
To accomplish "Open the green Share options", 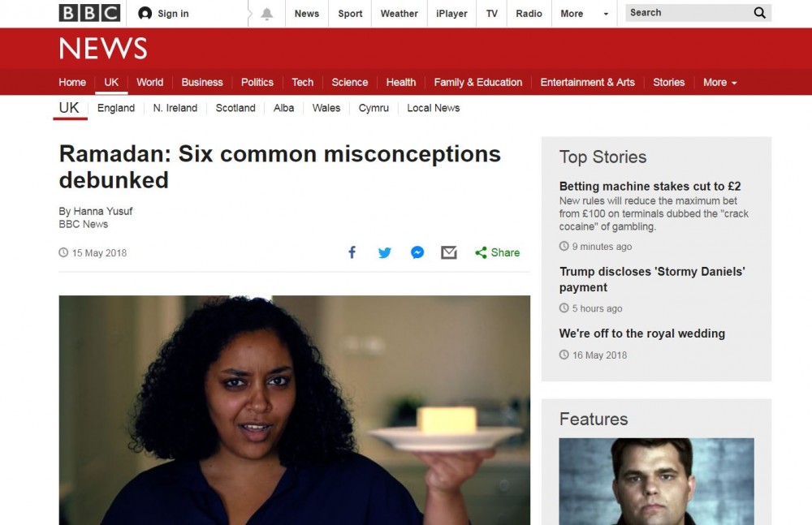I will point(497,252).
